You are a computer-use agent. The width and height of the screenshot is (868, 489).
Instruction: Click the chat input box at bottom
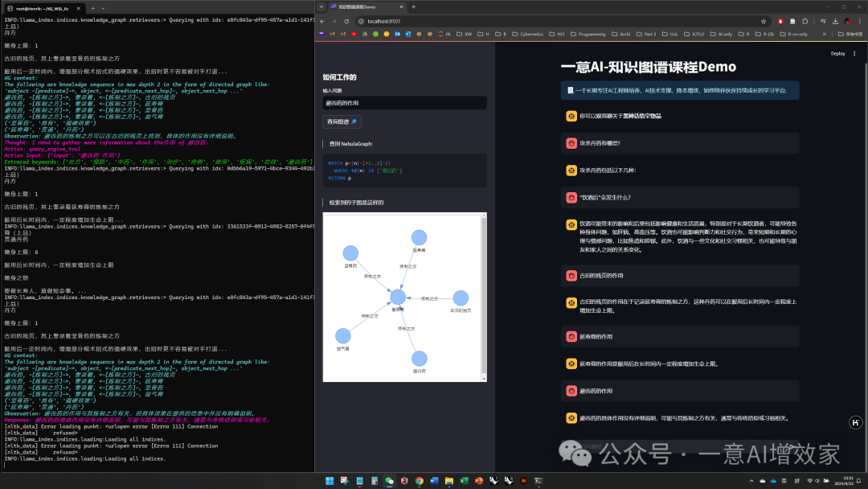click(680, 446)
